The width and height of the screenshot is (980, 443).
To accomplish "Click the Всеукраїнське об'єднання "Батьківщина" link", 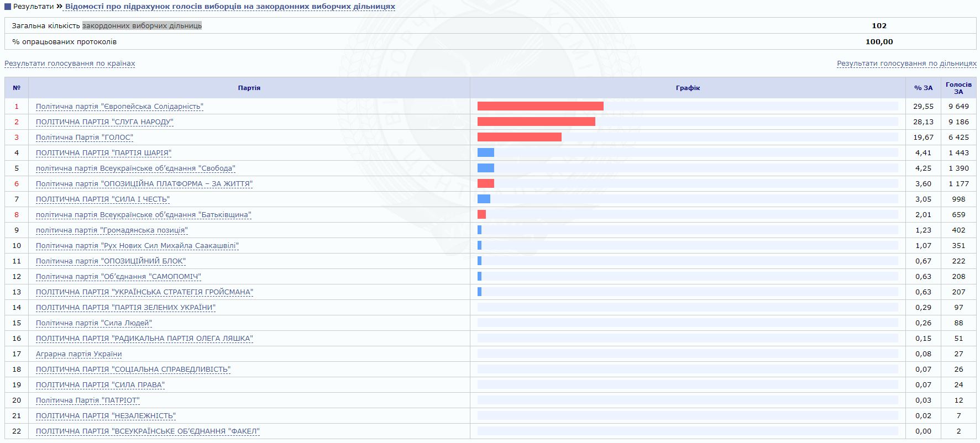I will click(143, 215).
